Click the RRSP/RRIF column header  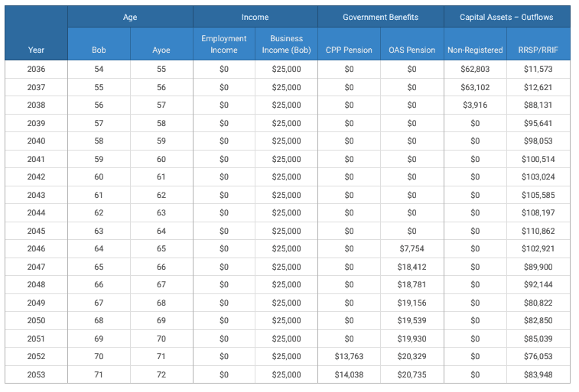[538, 50]
